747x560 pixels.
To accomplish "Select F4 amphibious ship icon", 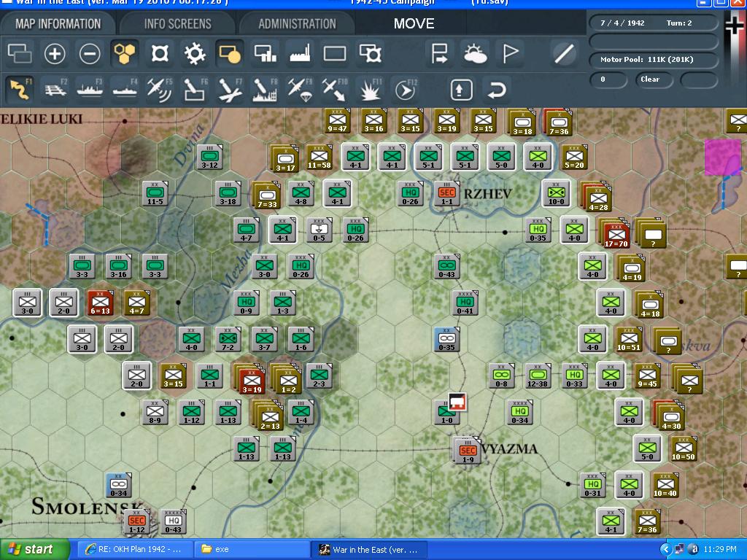I will [125, 89].
